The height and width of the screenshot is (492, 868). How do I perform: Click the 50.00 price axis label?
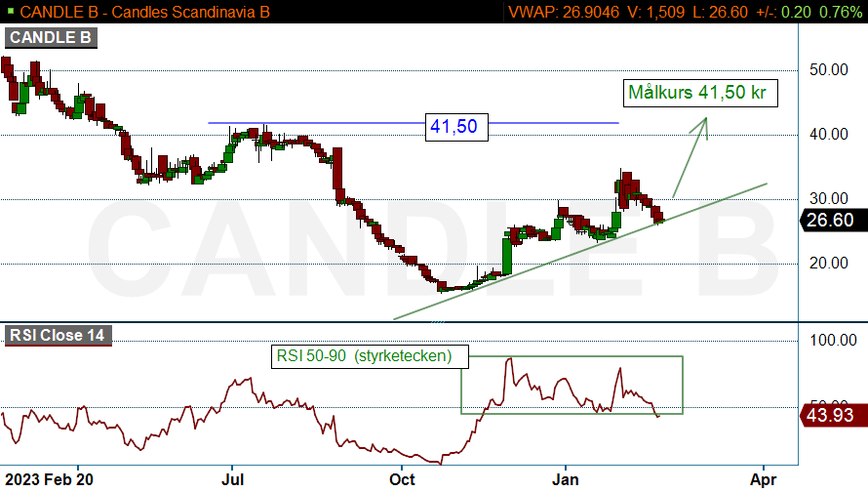829,70
